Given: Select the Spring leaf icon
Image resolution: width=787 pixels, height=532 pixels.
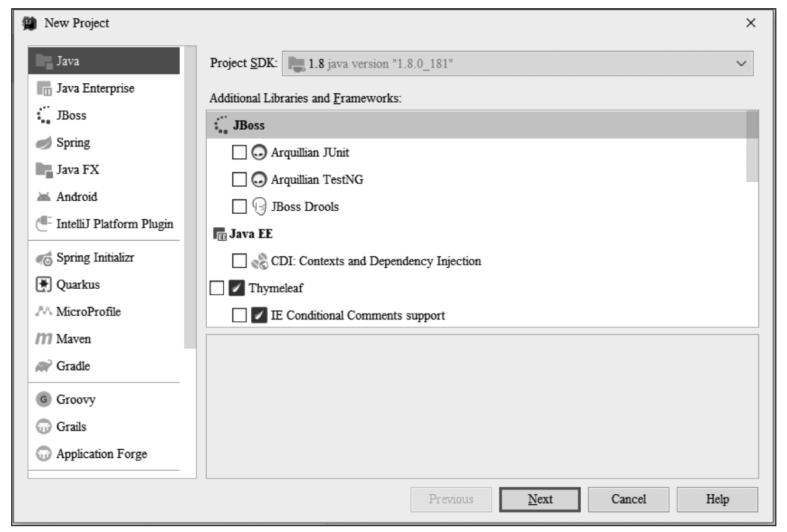Looking at the screenshot, I should [44, 143].
